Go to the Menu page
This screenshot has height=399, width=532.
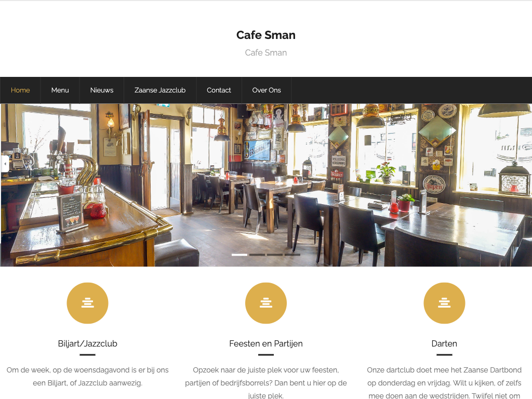coord(60,90)
